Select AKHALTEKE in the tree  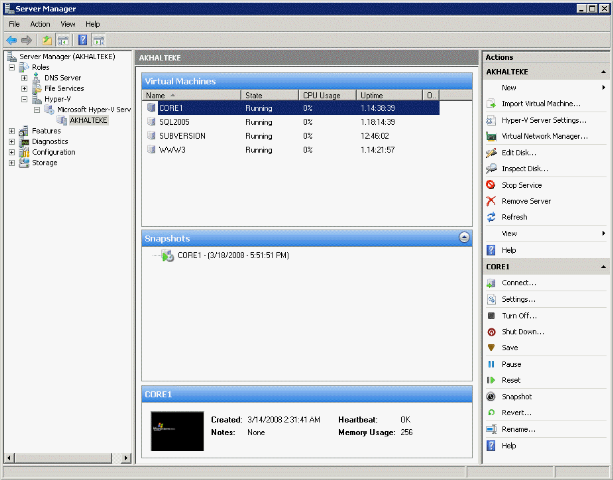click(x=88, y=120)
